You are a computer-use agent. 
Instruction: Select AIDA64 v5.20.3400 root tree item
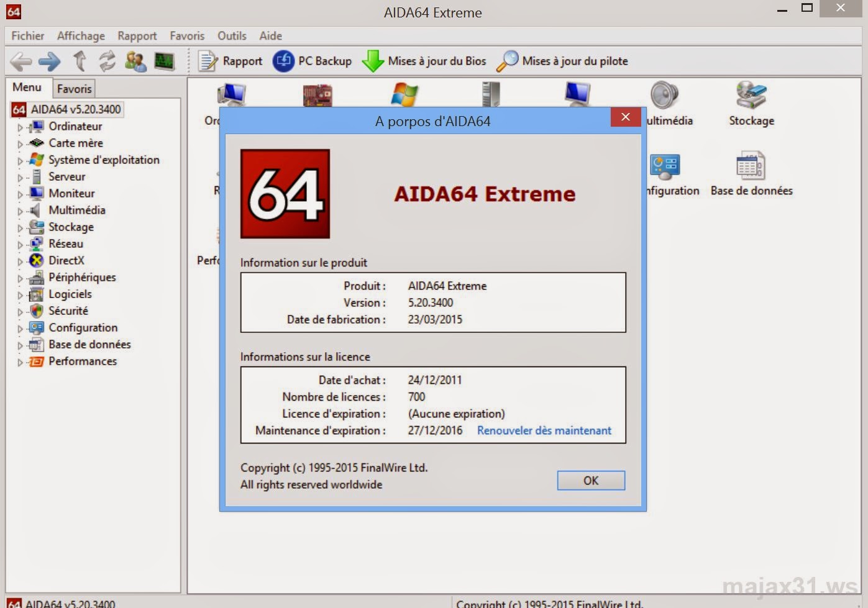76,109
